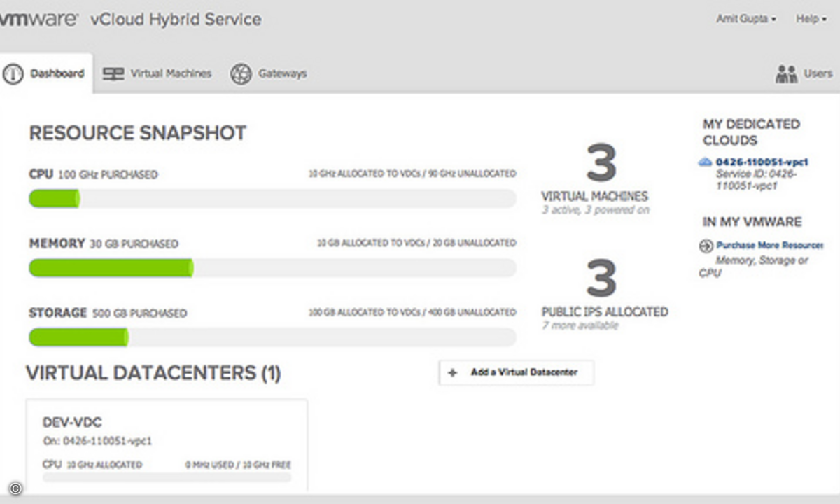Click the vCloud Hybrid Service title

tap(176, 20)
